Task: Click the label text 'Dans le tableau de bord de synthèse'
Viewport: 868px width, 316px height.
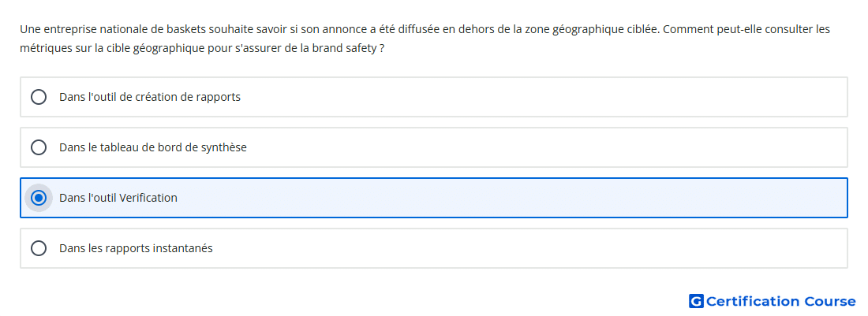Action: click(x=153, y=147)
